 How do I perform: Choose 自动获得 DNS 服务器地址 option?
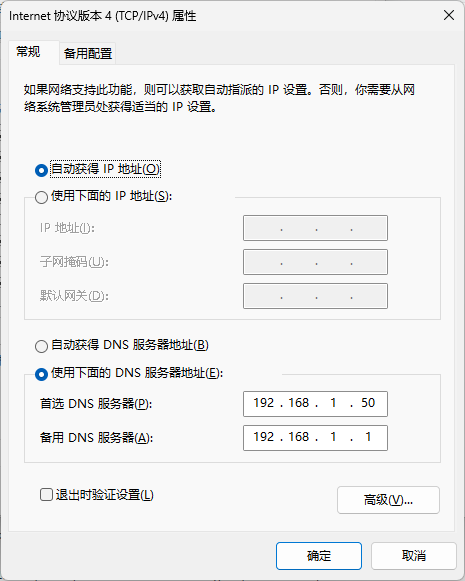tap(41, 346)
